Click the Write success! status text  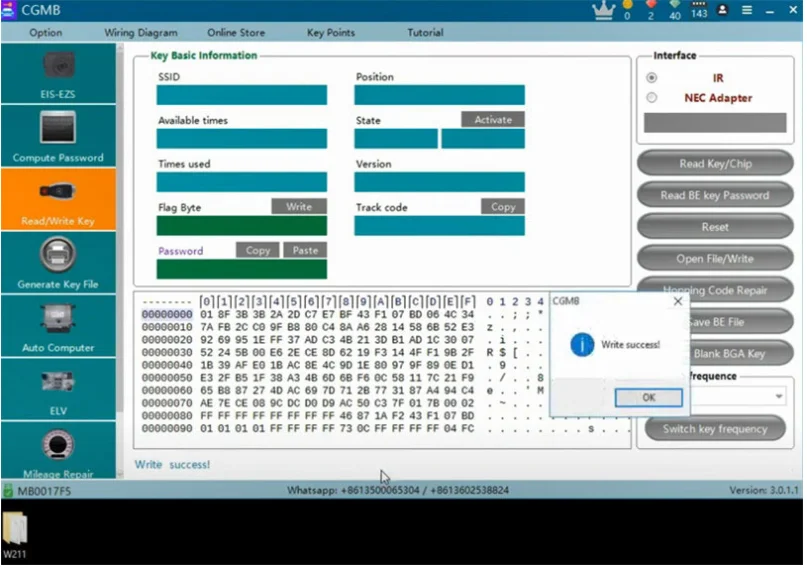pos(172,465)
